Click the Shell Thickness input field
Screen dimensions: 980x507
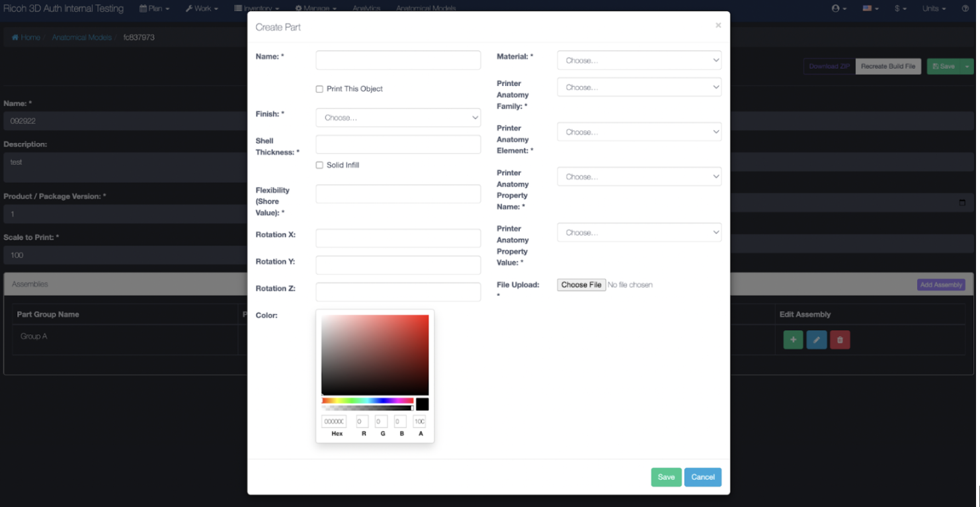pyautogui.click(x=398, y=145)
